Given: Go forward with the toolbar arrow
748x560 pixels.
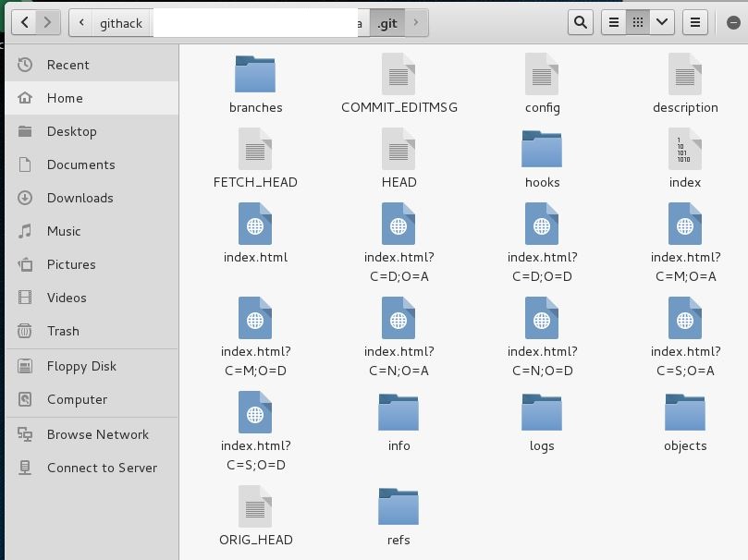Looking at the screenshot, I should [48, 22].
